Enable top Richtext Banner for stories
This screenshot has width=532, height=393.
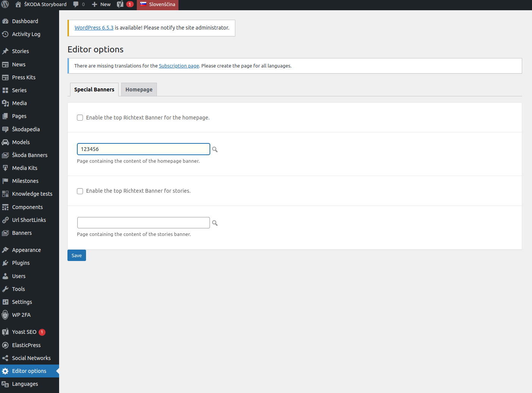coord(80,191)
